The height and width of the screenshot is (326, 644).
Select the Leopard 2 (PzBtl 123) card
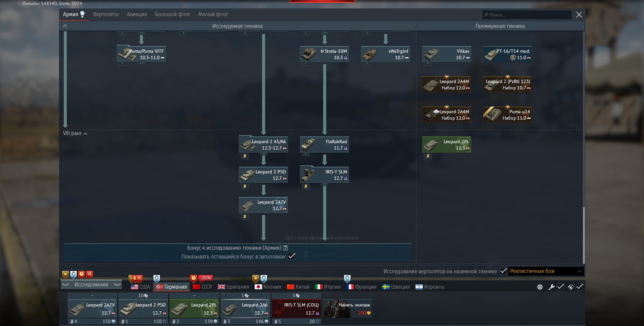click(508, 84)
